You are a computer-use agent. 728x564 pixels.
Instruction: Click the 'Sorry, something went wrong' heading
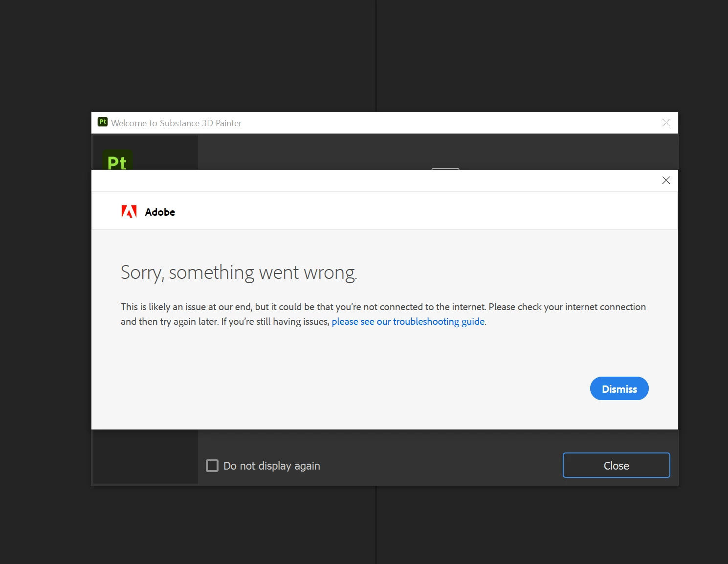(239, 272)
